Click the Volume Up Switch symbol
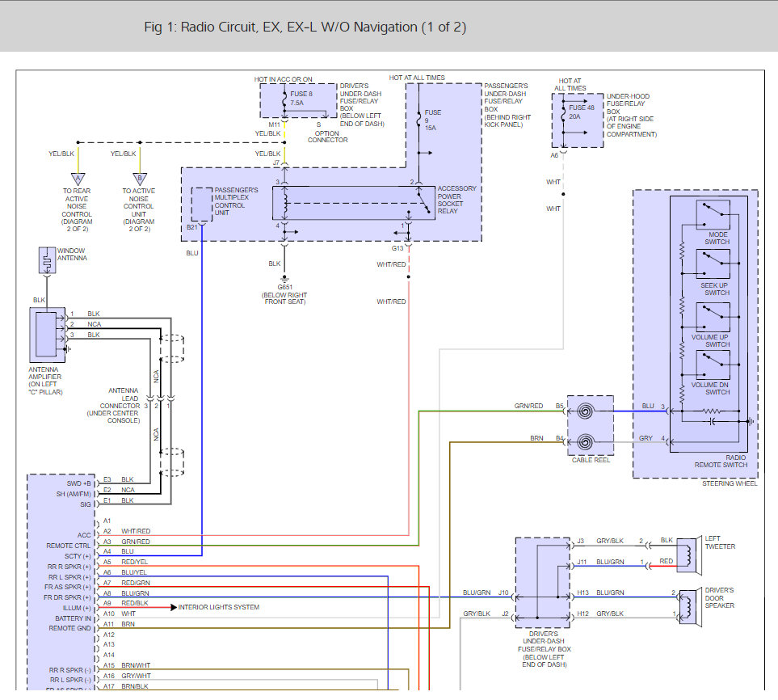 click(x=713, y=317)
